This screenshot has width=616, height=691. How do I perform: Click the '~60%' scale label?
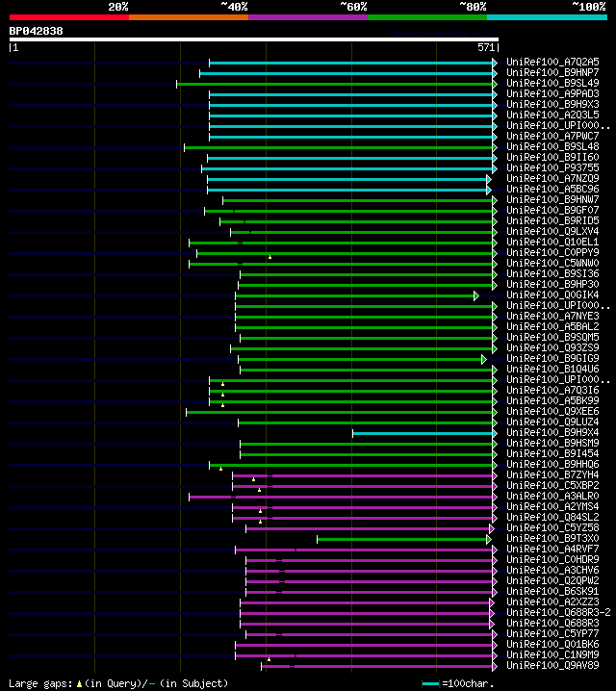(x=353, y=7)
